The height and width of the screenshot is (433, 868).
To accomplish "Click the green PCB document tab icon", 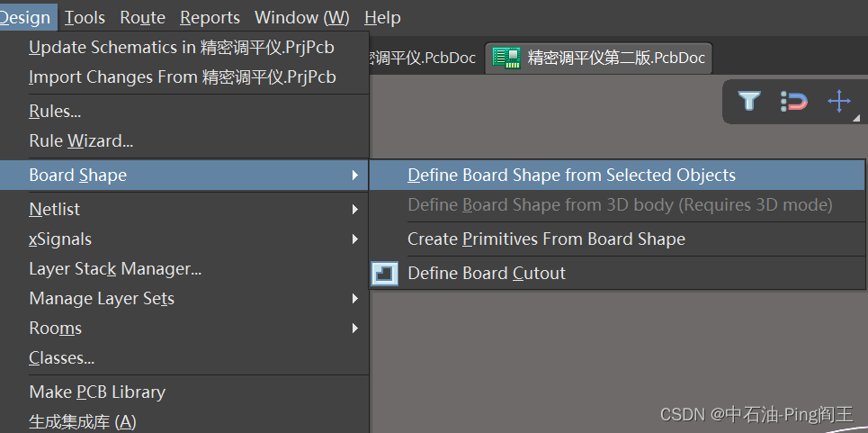I will (507, 59).
